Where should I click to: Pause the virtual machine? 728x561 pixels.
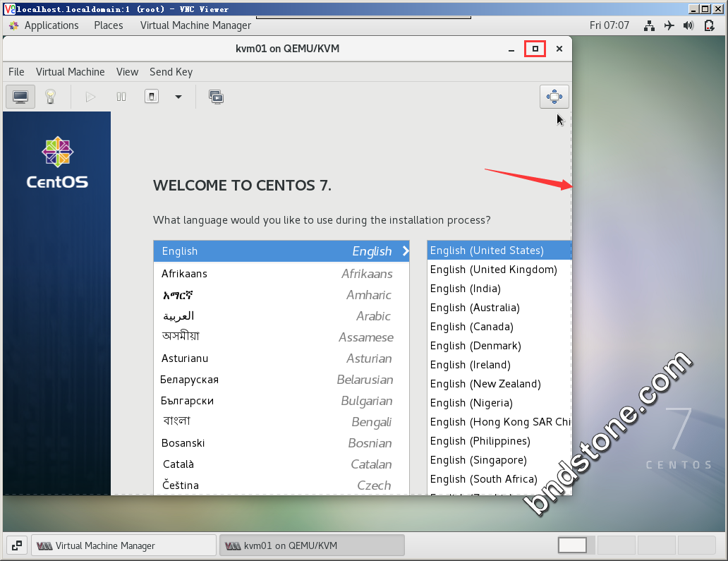click(121, 97)
